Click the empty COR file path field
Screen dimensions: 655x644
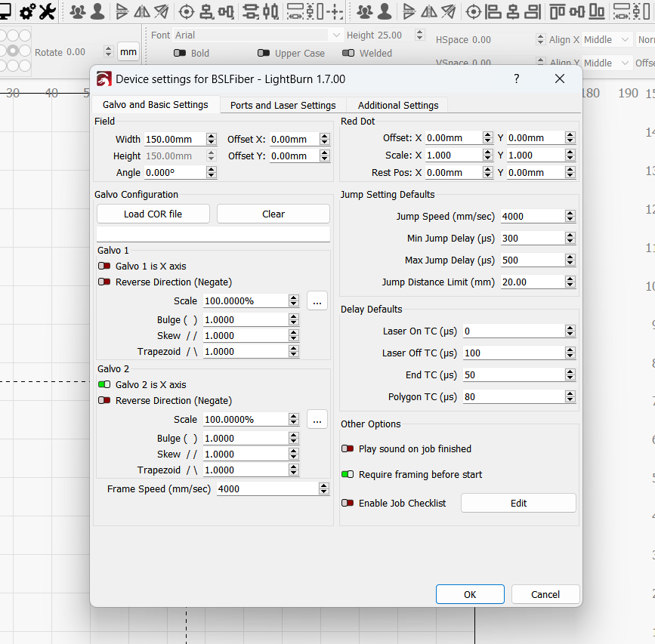(213, 234)
